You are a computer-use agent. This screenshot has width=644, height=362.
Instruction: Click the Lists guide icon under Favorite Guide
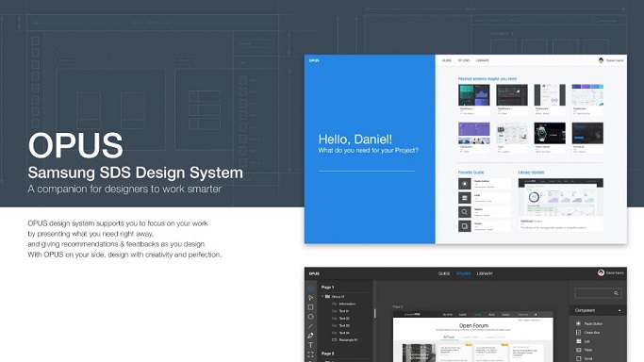point(465,198)
